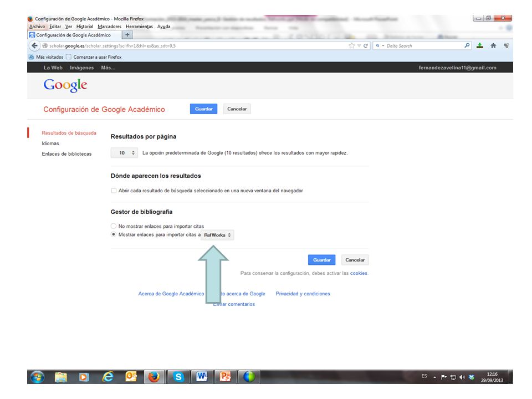Viewport: 532px width, 399px height.
Task: Open the Ver menu
Action: [x=69, y=27]
